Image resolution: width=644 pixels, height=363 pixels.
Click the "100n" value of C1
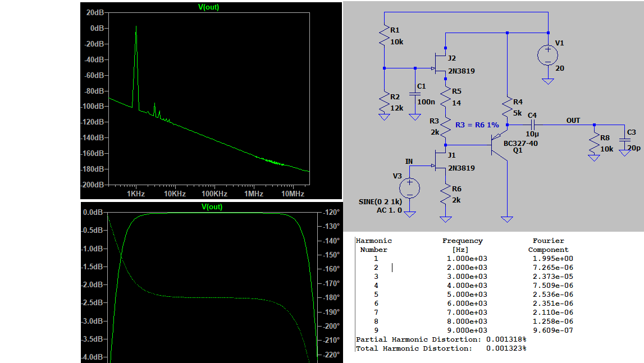426,102
